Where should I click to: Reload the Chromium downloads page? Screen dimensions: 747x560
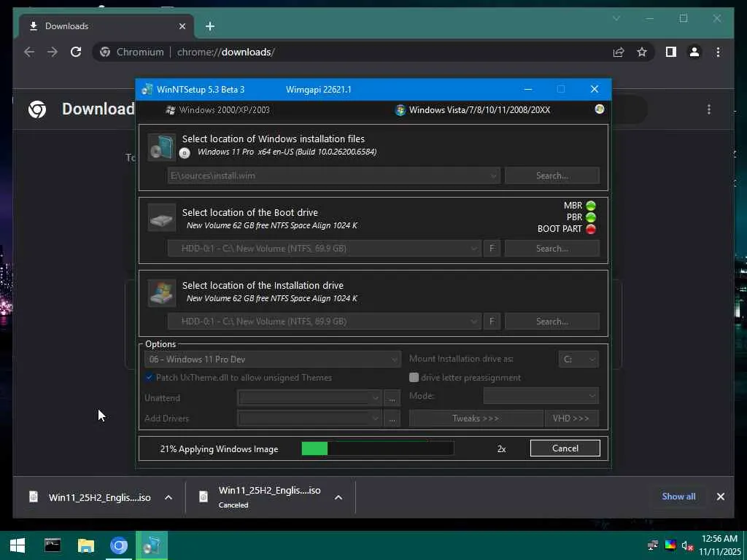76,52
